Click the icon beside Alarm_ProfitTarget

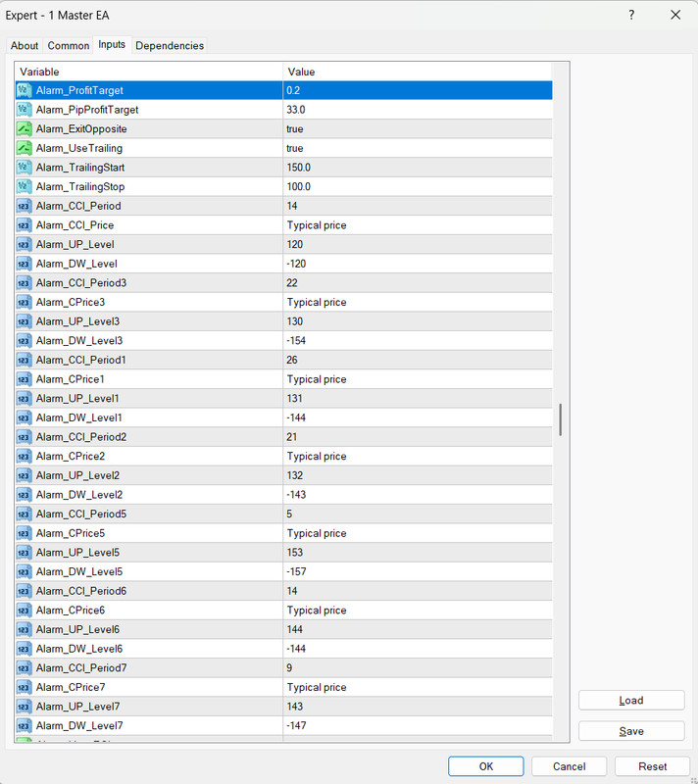pyautogui.click(x=24, y=90)
